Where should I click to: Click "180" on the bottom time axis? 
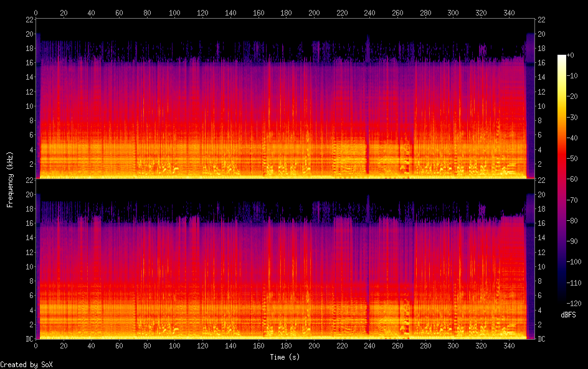click(286, 346)
